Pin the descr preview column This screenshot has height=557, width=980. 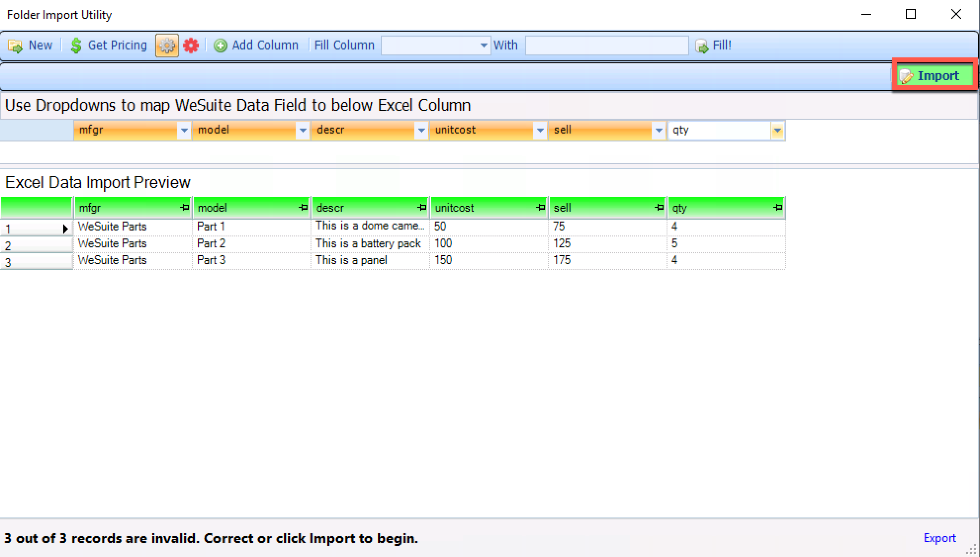422,208
